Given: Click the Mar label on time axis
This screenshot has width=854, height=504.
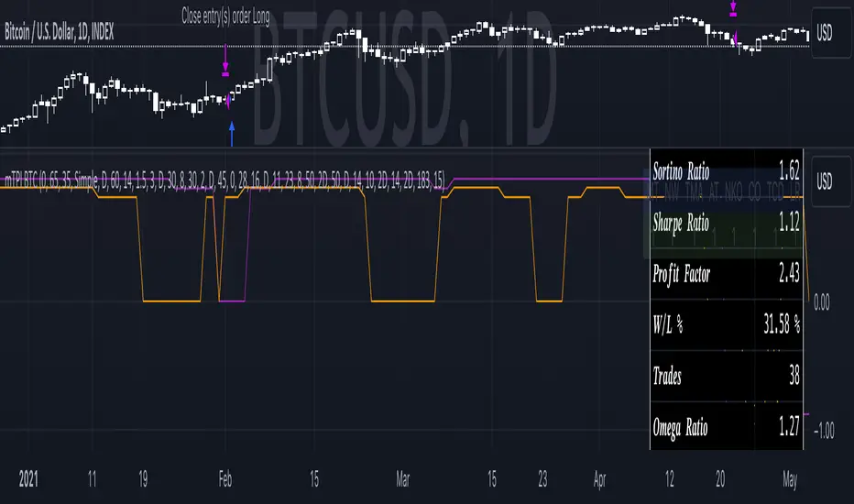Looking at the screenshot, I should [x=402, y=479].
